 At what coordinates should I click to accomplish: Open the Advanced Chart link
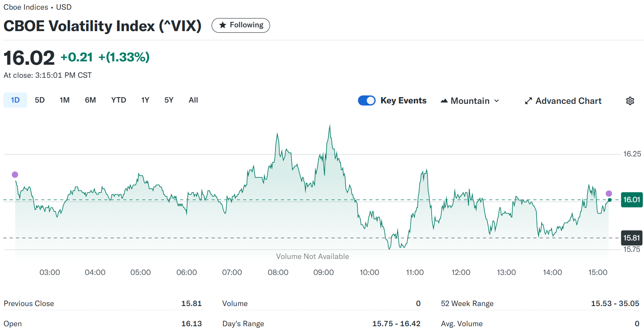[563, 101]
